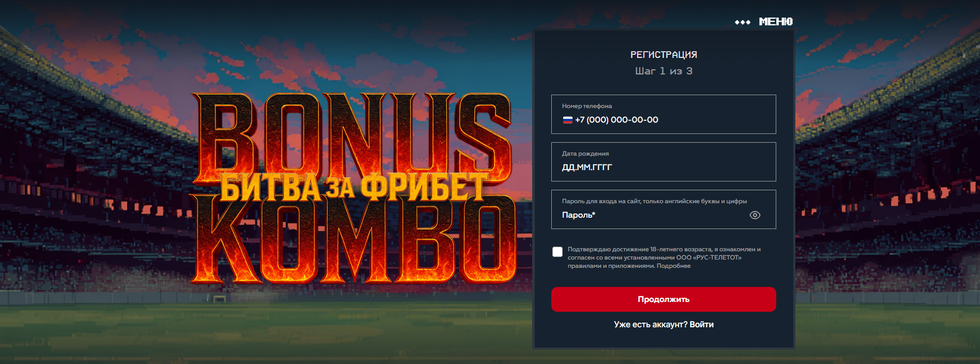Open the МЕНЮ navigation menu
Screen dimensions: 980x364
click(776, 22)
